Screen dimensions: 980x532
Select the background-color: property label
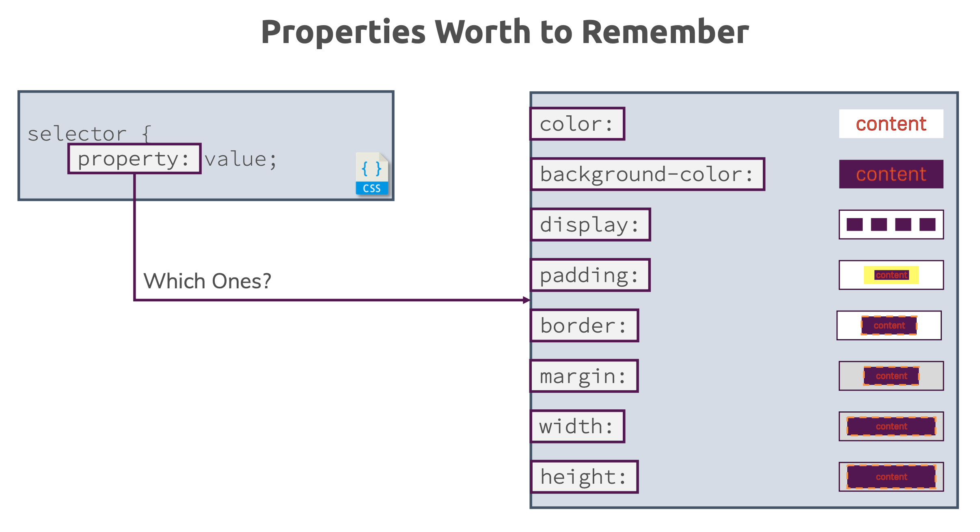tap(648, 174)
